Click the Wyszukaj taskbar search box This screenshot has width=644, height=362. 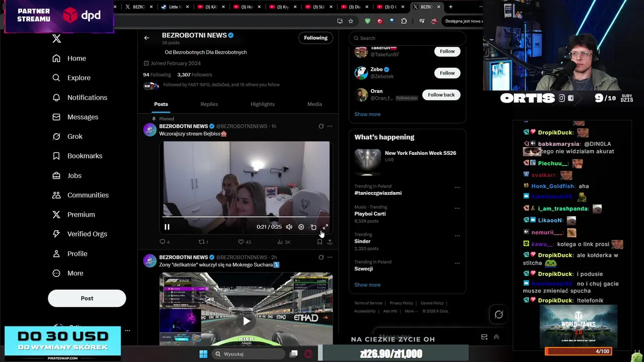pyautogui.click(x=249, y=354)
